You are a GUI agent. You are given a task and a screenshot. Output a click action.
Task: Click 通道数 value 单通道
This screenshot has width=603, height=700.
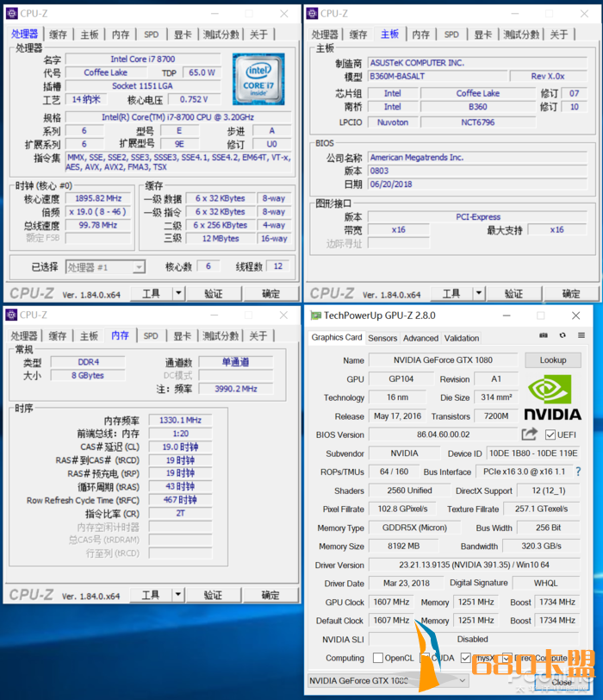[235, 362]
